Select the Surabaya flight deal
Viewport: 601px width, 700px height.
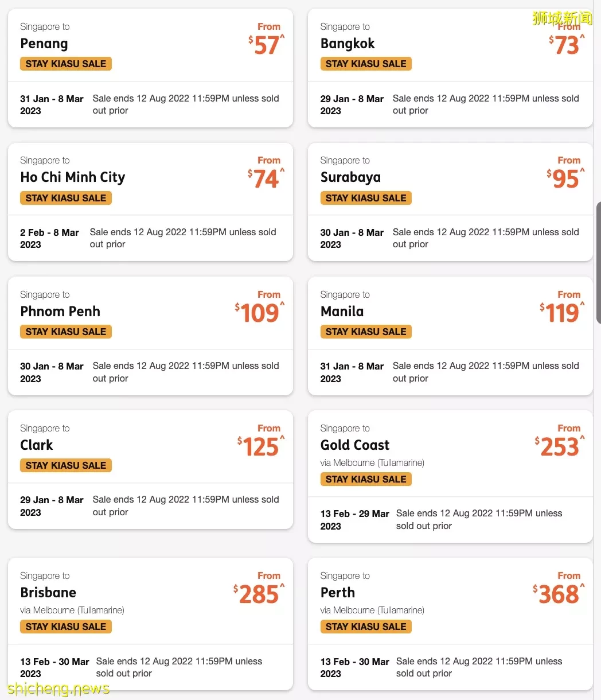click(450, 202)
